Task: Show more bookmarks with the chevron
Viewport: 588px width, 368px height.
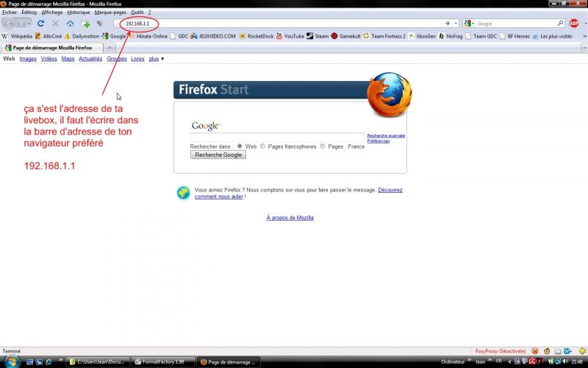Action: click(x=584, y=36)
